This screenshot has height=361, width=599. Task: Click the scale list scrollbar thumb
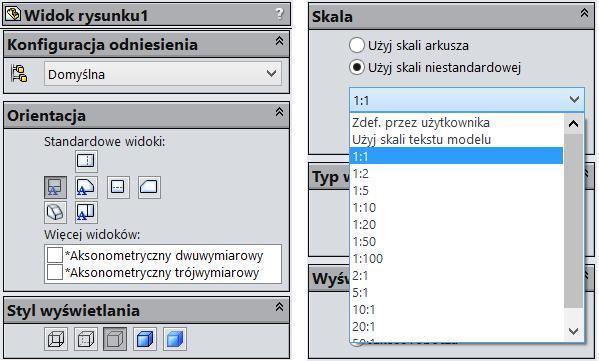point(573,221)
